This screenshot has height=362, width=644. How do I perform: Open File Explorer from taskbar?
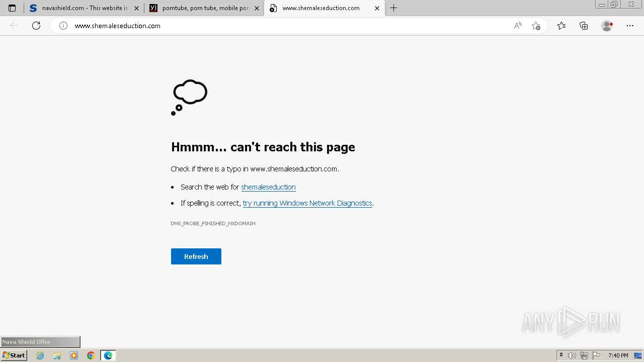point(57,355)
